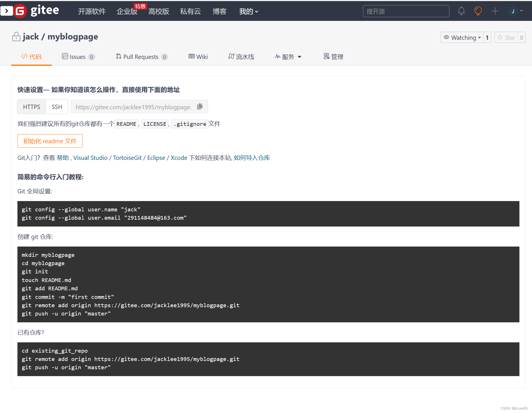This screenshot has height=413, width=532.
Task: Open the lightbulb suggestion icon
Action: click(478, 11)
